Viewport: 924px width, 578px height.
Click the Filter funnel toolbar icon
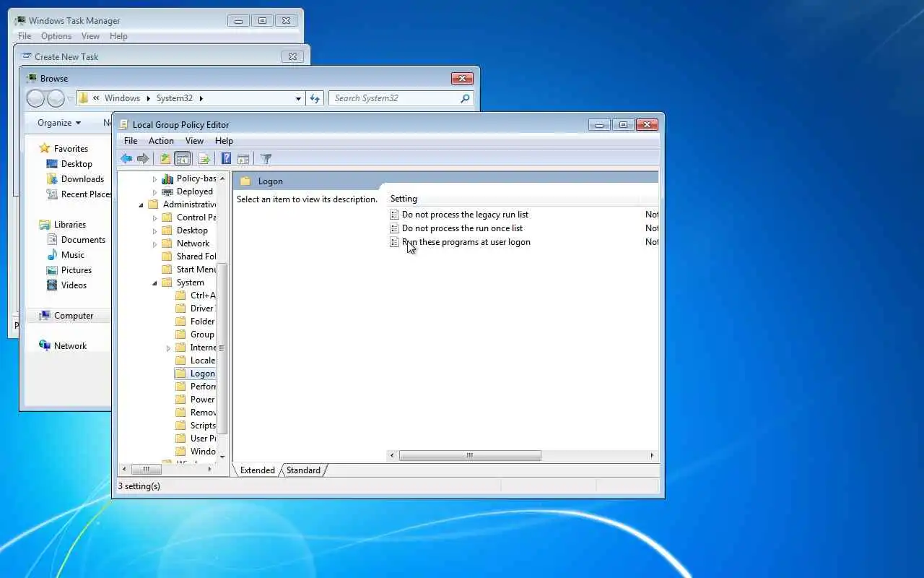[x=266, y=159]
